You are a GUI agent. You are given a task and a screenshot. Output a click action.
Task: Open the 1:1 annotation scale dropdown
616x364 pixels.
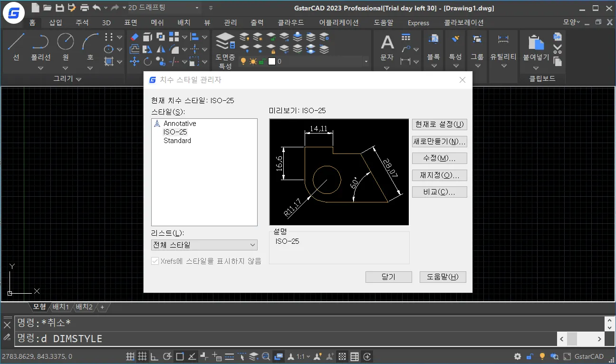pos(303,356)
